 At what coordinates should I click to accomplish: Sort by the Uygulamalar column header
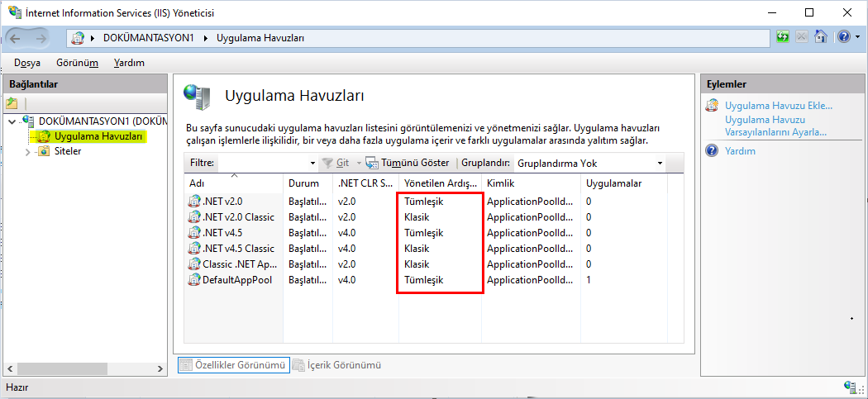coord(624,183)
